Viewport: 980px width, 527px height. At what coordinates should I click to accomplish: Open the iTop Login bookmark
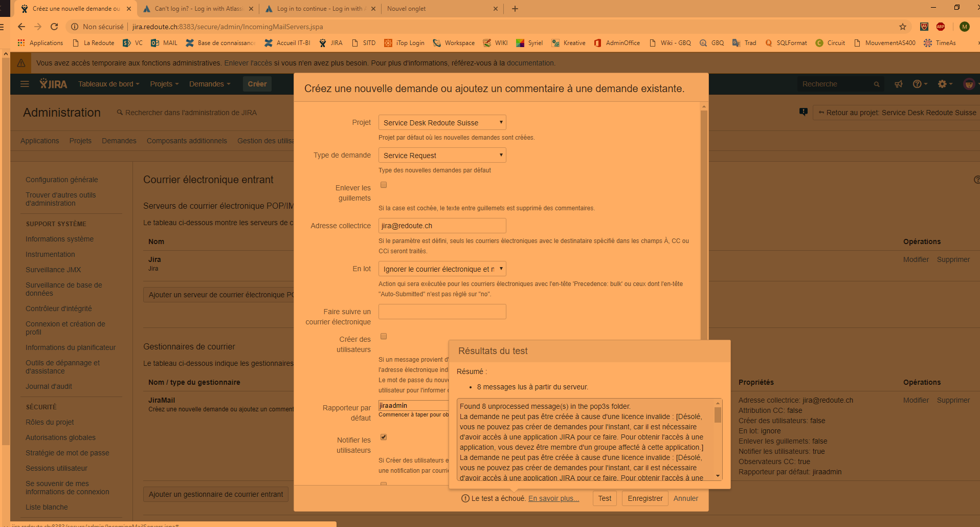(404, 43)
